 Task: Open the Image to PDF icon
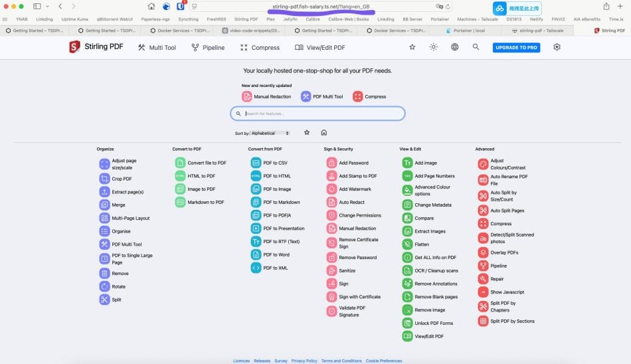(180, 189)
